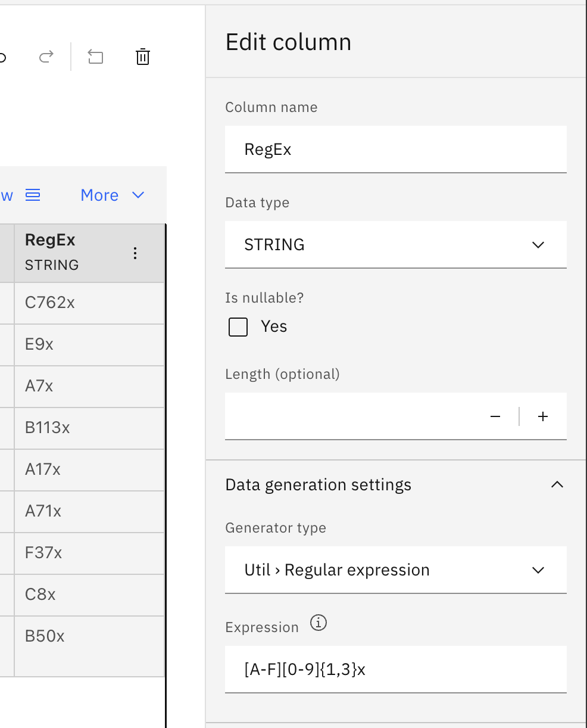Viewport: 587px width, 728px height.
Task: Select the cell containing B50x
Action: [x=89, y=636]
